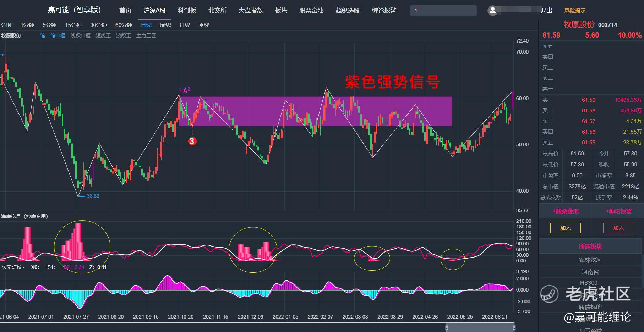The image size is (644, 332).
Task: Click the 卖五 ask row label
Action: [x=548, y=46]
